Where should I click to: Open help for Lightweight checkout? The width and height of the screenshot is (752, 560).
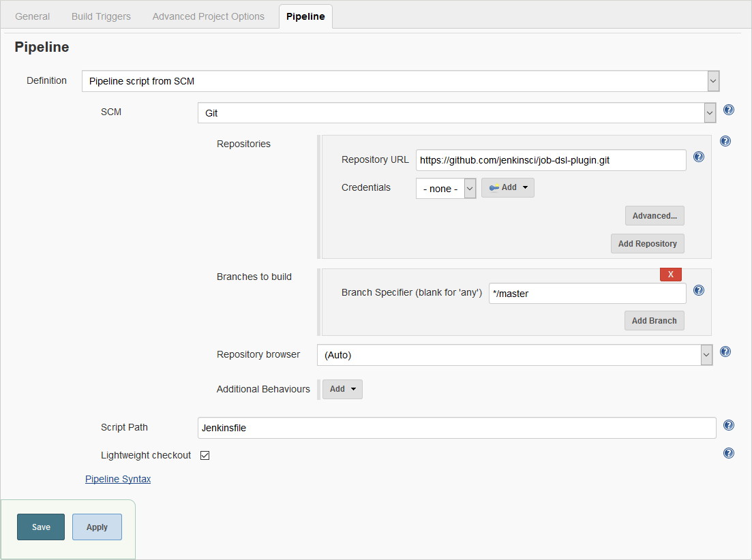pos(728,453)
